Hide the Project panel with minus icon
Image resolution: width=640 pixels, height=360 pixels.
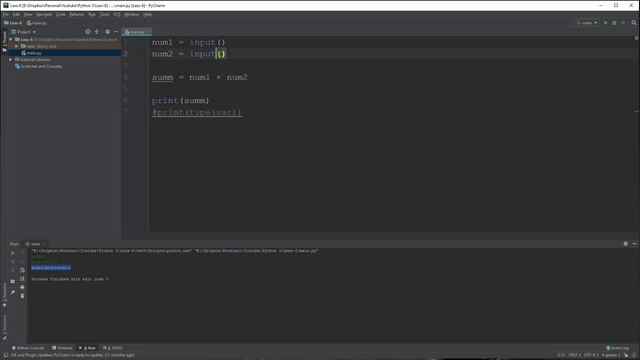[116, 31]
